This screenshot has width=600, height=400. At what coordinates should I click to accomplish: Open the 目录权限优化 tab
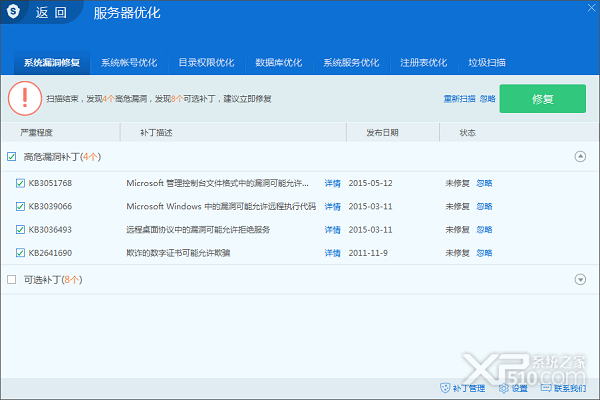[x=206, y=63]
